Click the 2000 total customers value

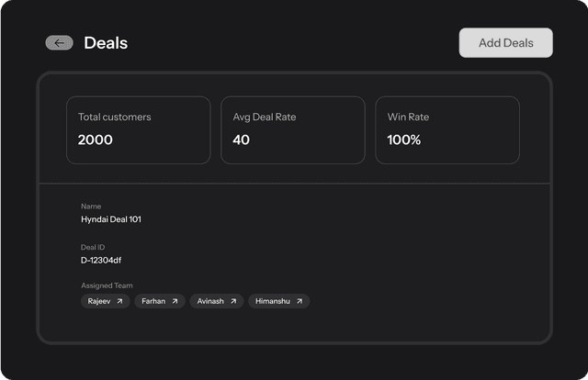96,140
